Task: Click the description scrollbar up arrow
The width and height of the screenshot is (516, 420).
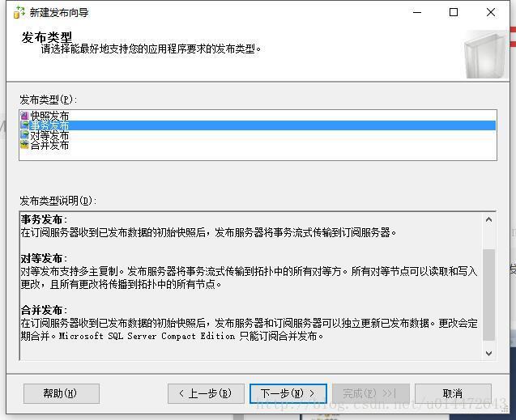Action: (x=488, y=219)
